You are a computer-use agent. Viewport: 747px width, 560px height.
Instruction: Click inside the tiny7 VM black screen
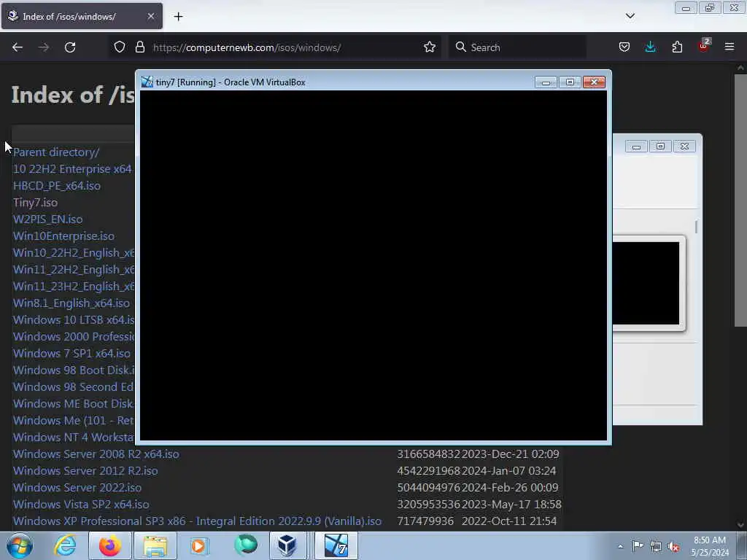(373, 265)
